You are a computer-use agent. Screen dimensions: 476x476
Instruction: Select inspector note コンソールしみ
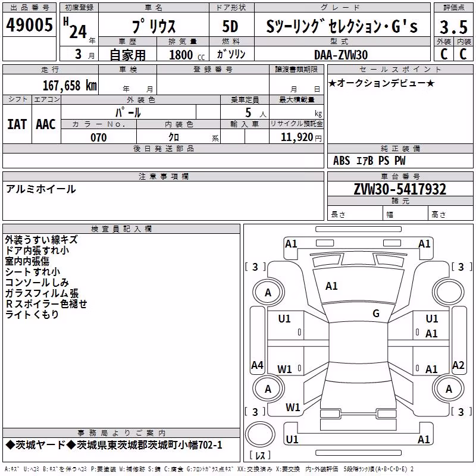pyautogui.click(x=37, y=282)
